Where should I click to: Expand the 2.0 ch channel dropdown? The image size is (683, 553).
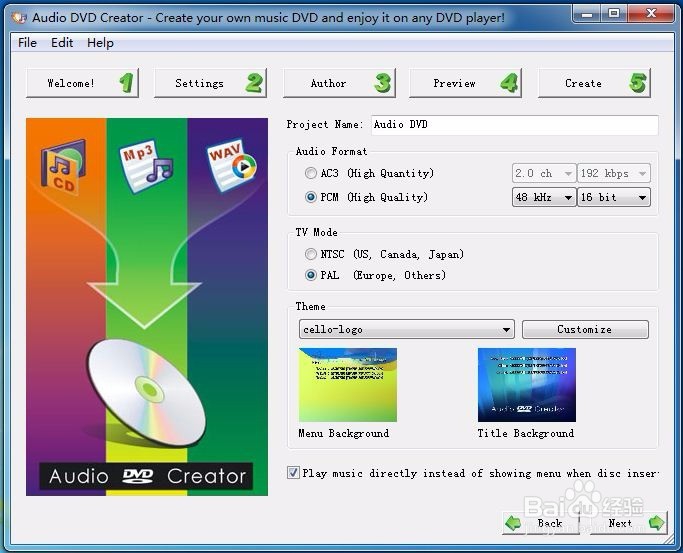(544, 173)
